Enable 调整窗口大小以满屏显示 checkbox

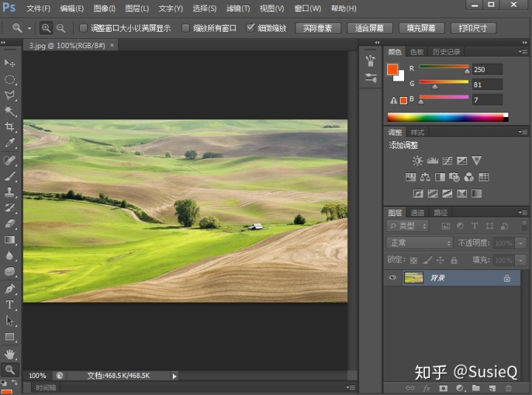pos(83,28)
